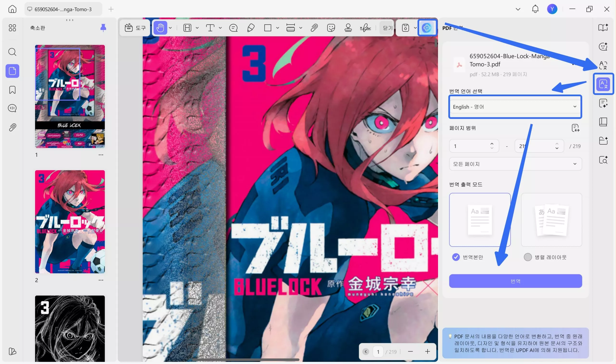Select the stamp tool

coord(348,28)
